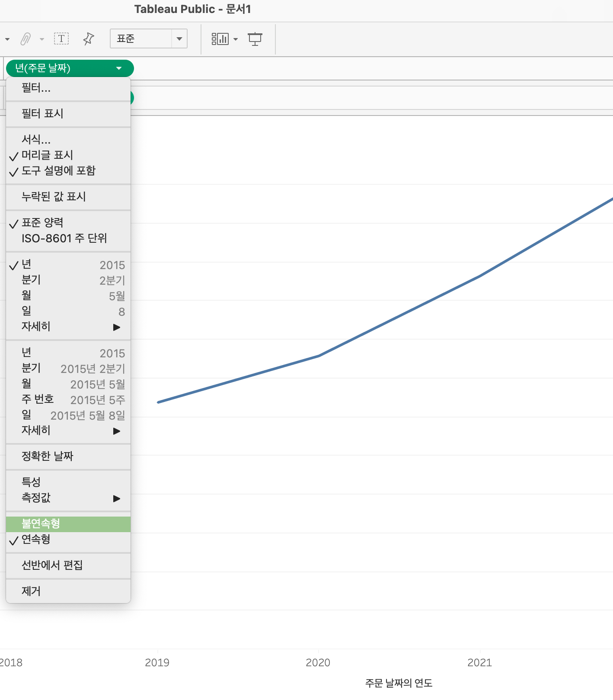Choose discrete 분기 2분기 date part
Screen dimensions: 613x700
68,280
